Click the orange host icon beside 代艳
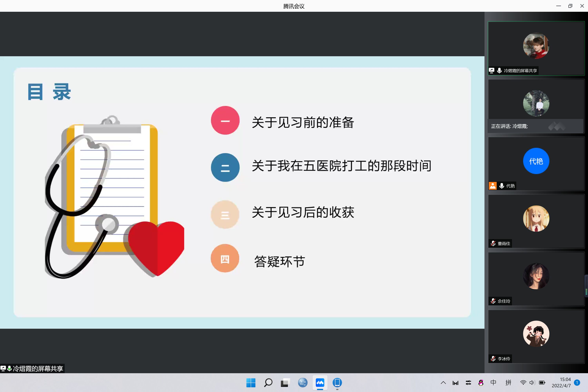This screenshot has width=588, height=392. [493, 186]
